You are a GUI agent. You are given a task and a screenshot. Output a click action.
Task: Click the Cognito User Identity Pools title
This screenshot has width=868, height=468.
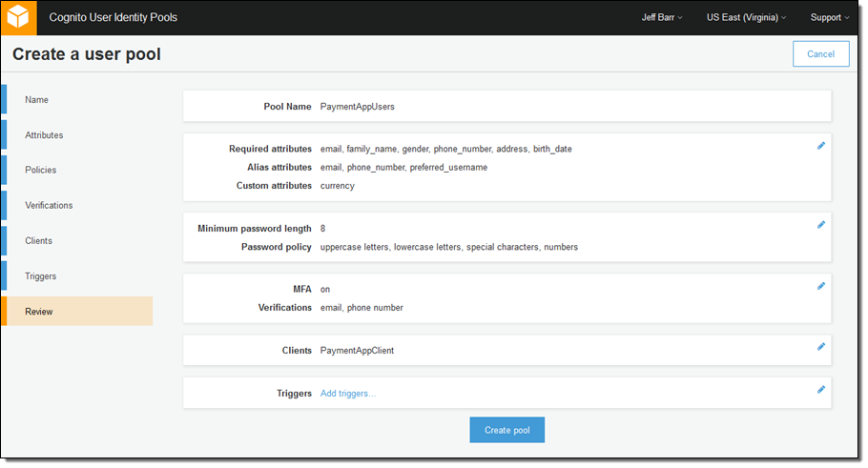coord(113,18)
